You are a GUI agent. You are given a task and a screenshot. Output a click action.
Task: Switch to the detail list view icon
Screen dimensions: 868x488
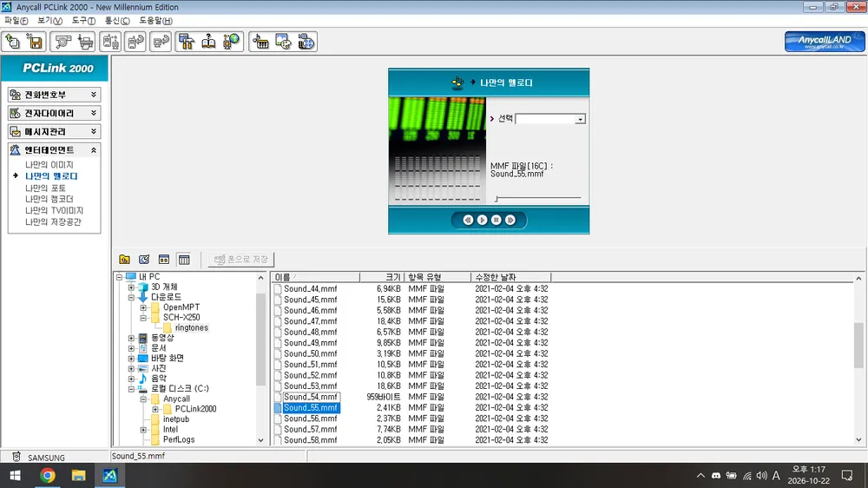[x=184, y=260]
